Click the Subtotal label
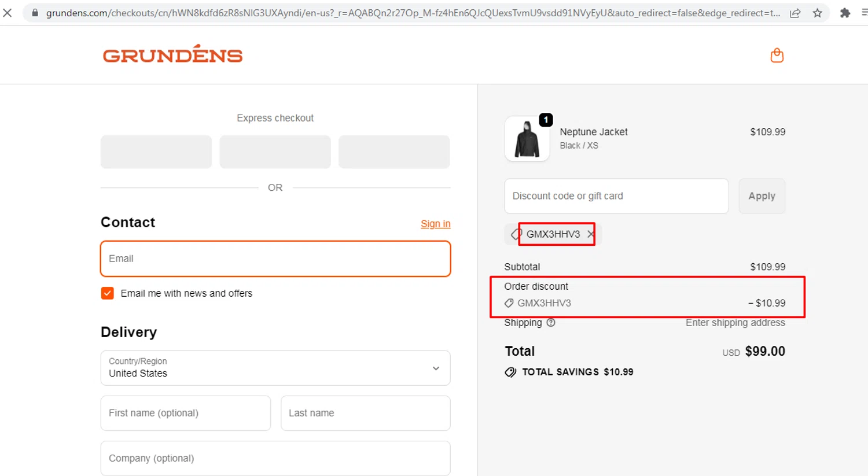 click(x=522, y=267)
